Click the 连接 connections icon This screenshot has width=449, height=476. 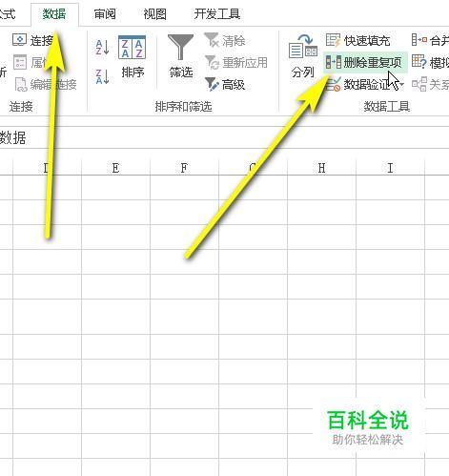(19, 40)
